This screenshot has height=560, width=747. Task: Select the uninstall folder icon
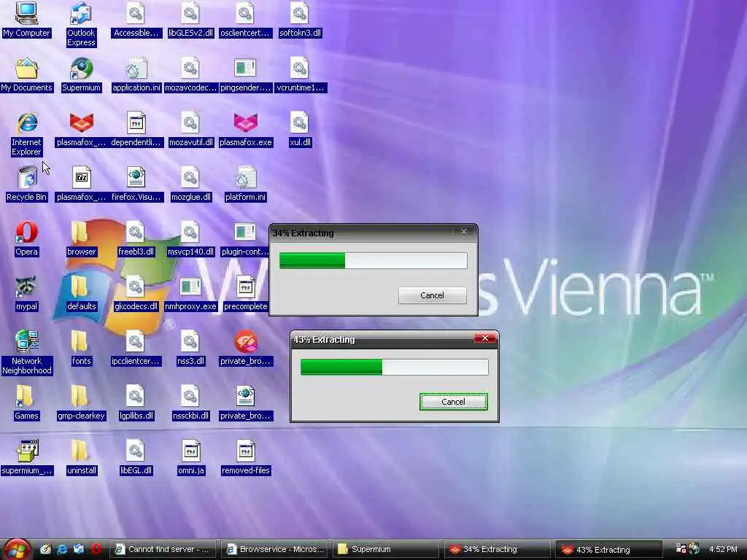pyautogui.click(x=81, y=451)
